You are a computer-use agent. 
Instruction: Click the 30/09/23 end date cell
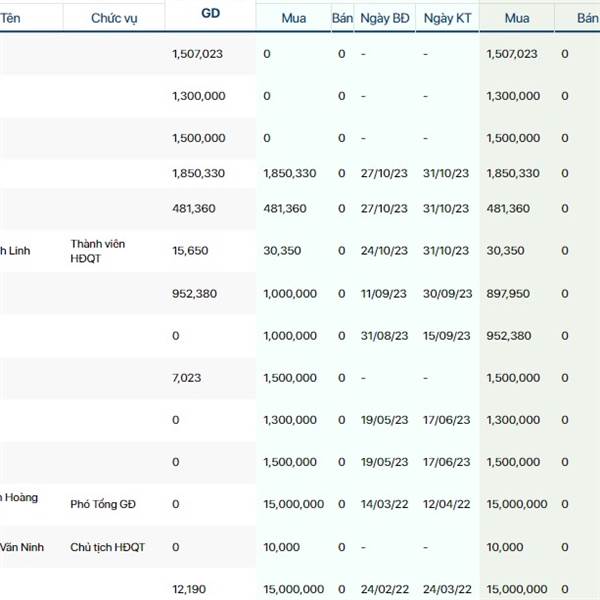447,294
